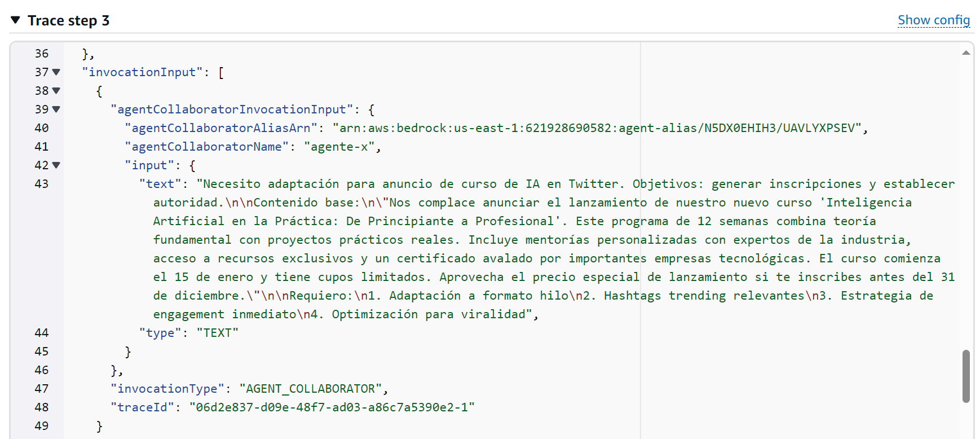Viewport: 980px width, 439px height.
Task: Click line number 36 in the gutter
Action: [42, 54]
